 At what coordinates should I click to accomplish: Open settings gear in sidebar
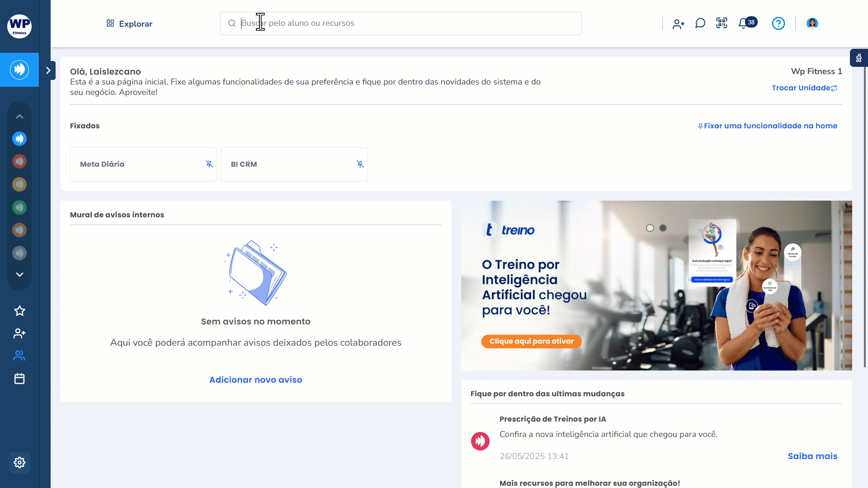point(19,462)
